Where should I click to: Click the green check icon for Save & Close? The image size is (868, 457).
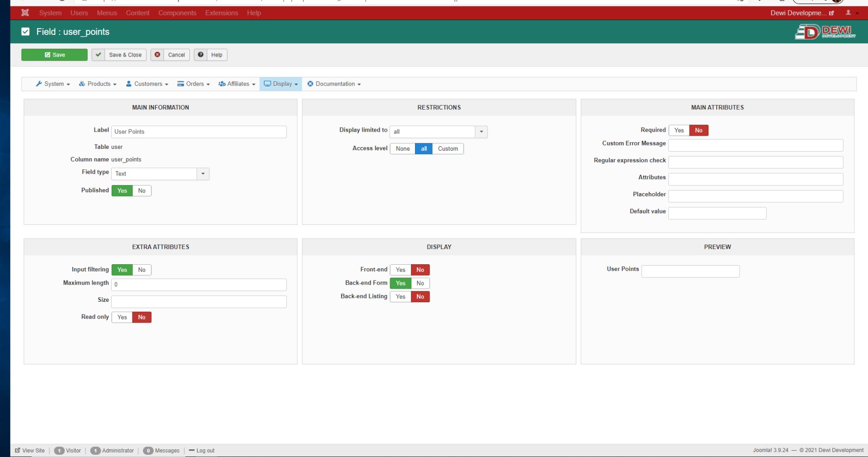[x=98, y=55]
